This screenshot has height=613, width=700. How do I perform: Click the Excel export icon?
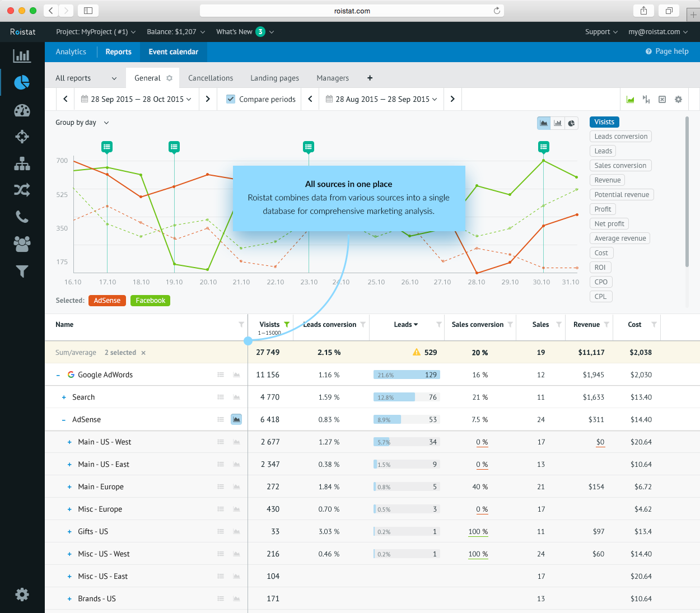662,99
